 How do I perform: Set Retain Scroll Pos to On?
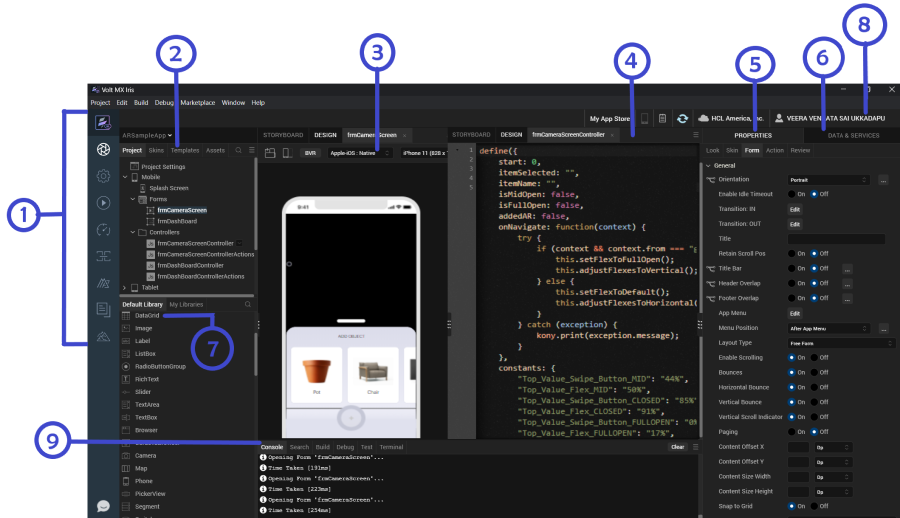792,253
